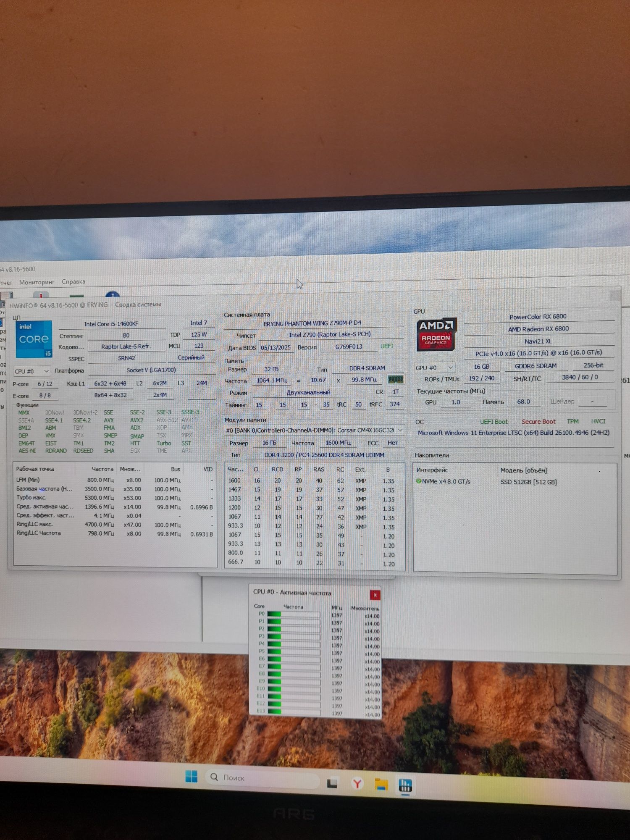This screenshot has width=630, height=840.
Task: Click the L3 cache value 24M
Action: click(202, 383)
